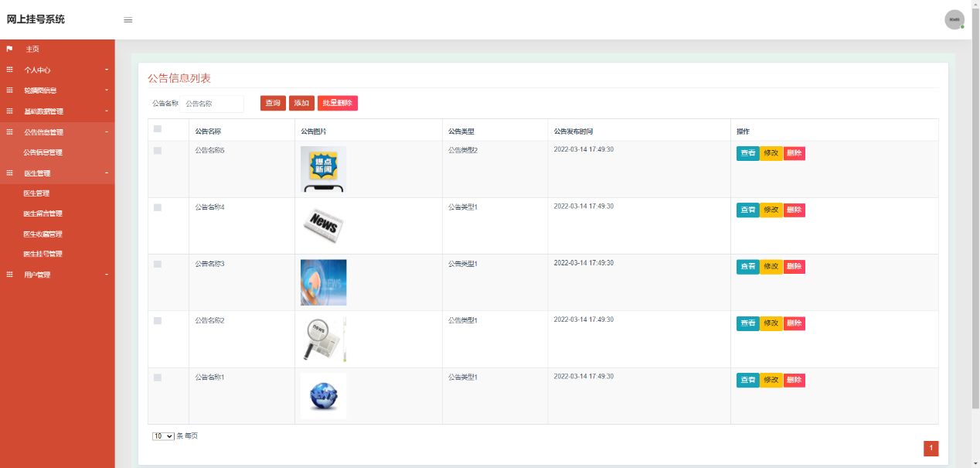
Task: View details of 公告名称4 via 查看
Action: 748,210
